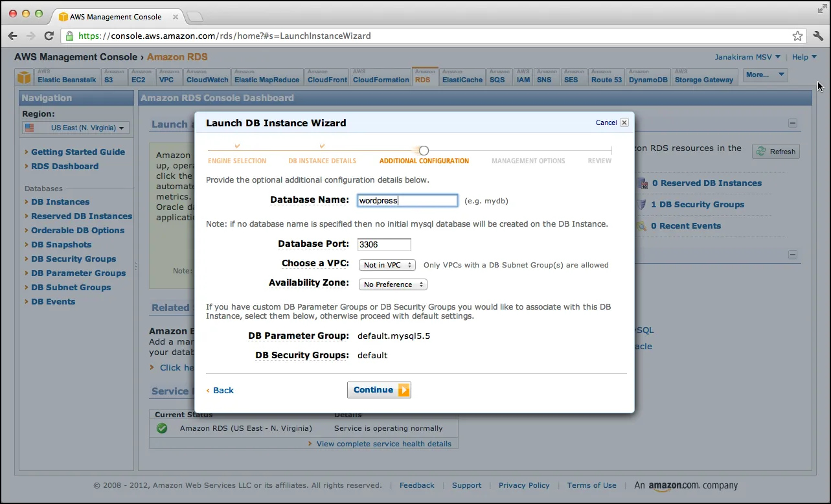
Task: Collapse the upper dashboard section minus icon
Action: (x=793, y=123)
